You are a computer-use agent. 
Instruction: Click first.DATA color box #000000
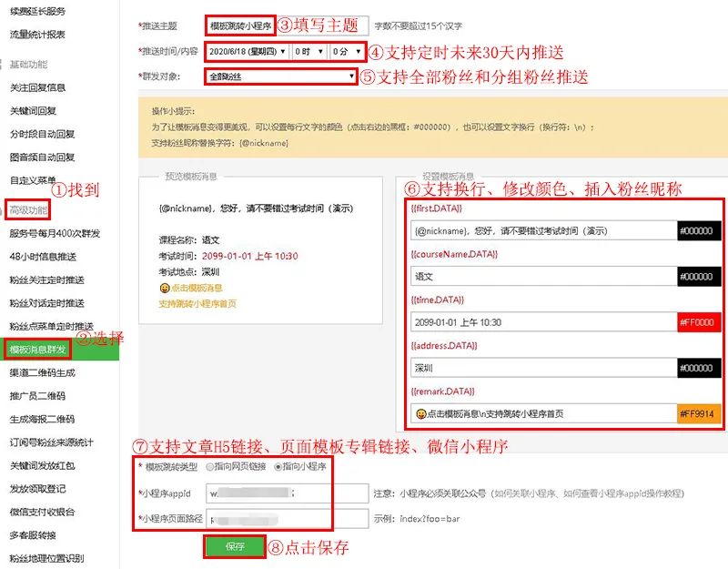click(x=699, y=230)
